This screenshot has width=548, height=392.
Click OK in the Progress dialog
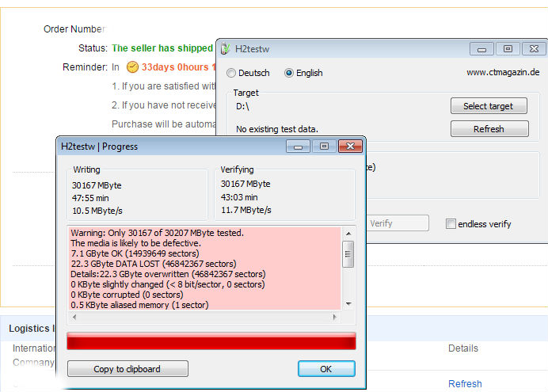[326, 369]
